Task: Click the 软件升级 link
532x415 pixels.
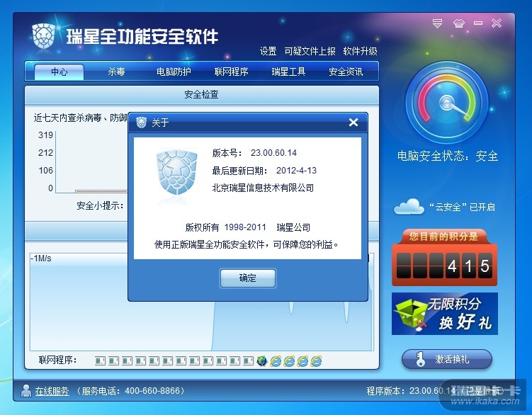Action: click(360, 51)
